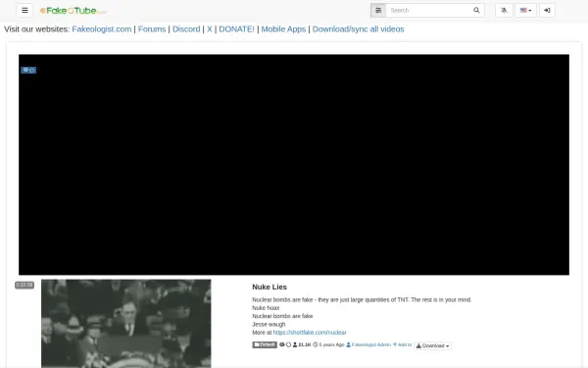Click the clock icon beside 5 years Ago

(x=316, y=344)
